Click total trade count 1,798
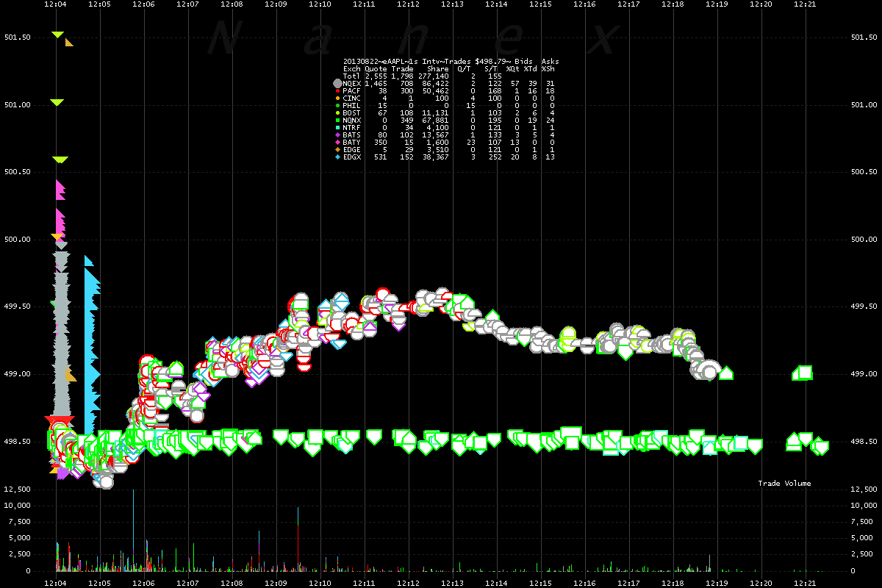882x588 pixels. pos(403,76)
